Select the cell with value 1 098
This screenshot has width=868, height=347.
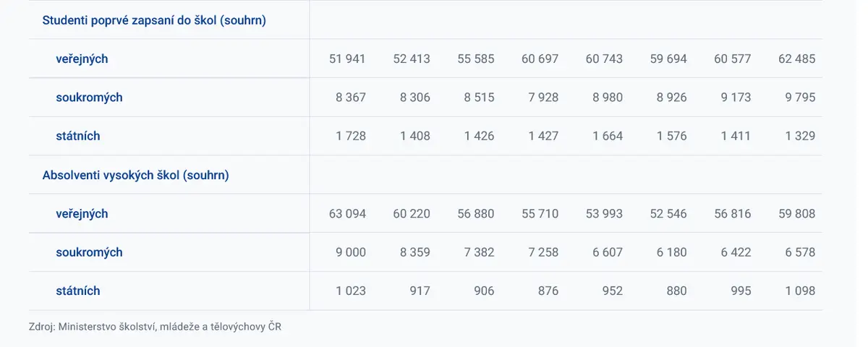click(x=800, y=291)
